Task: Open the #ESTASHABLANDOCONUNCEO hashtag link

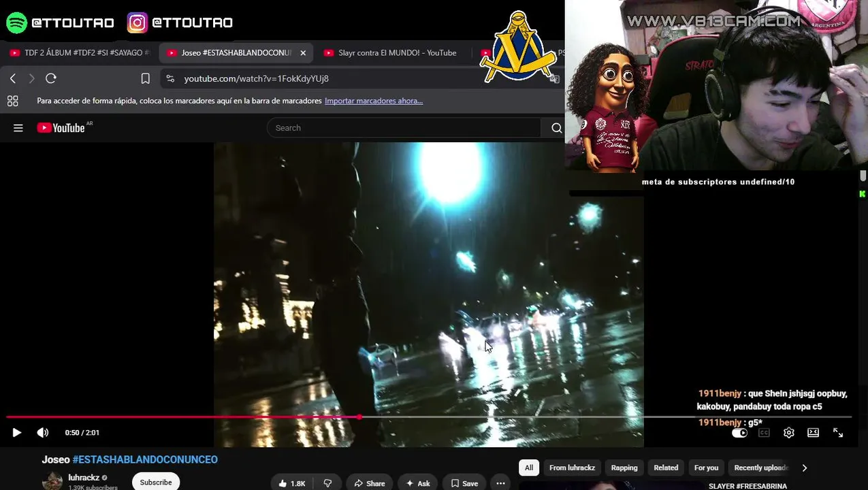Action: (145, 459)
